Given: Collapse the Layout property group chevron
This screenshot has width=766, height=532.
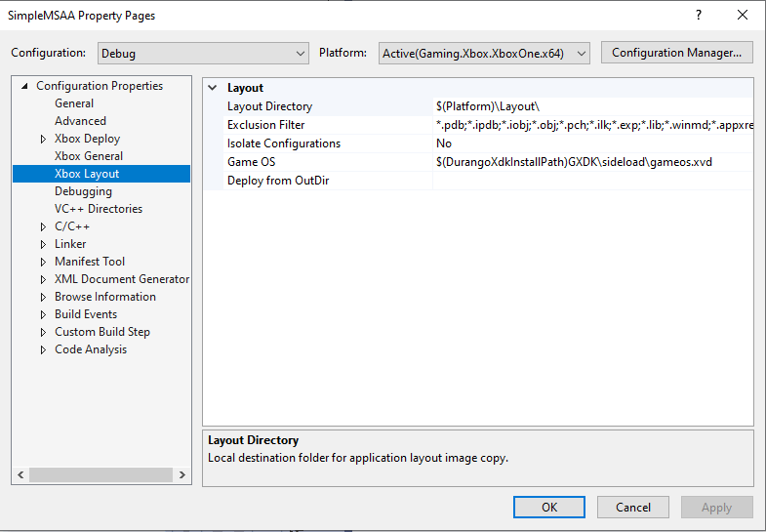Looking at the screenshot, I should pyautogui.click(x=213, y=88).
